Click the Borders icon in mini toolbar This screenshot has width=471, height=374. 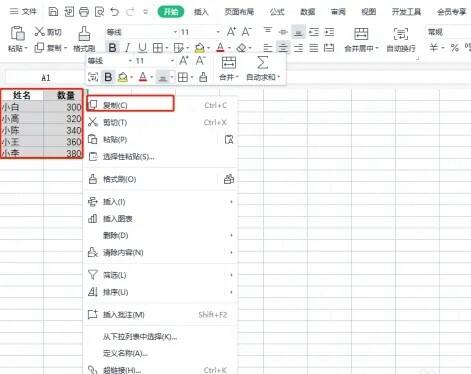183,77
